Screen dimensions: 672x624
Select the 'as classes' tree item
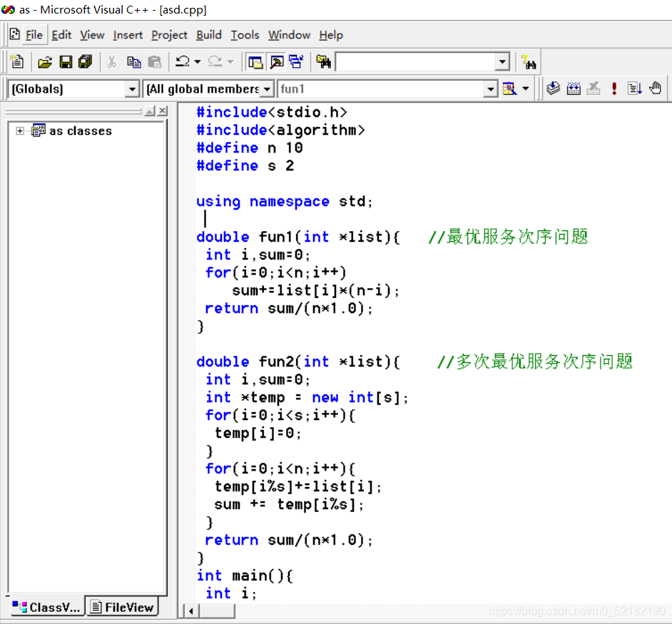tap(80, 131)
